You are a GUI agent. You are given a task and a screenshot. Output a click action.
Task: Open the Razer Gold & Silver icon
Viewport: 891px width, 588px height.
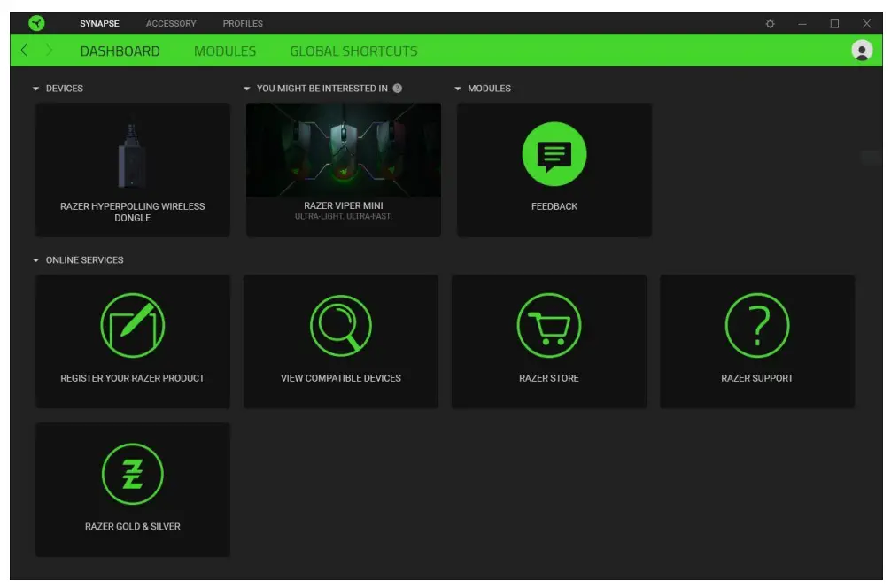(132, 474)
